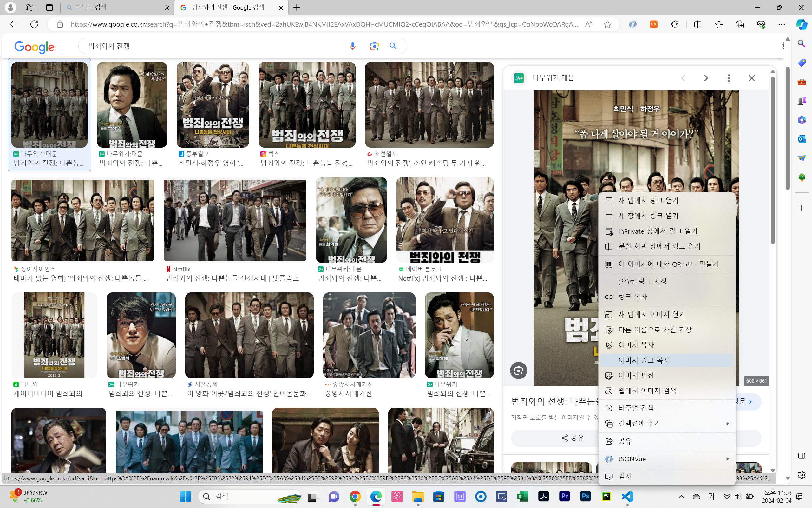The height and width of the screenshot is (508, 812).
Task: Click the Google logo
Action: coord(34,47)
